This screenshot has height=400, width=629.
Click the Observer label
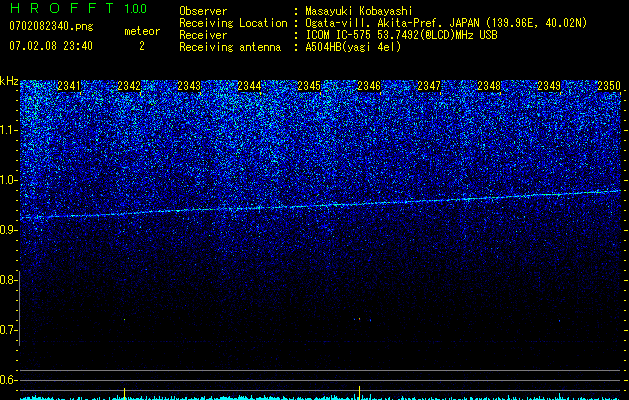coord(203,11)
